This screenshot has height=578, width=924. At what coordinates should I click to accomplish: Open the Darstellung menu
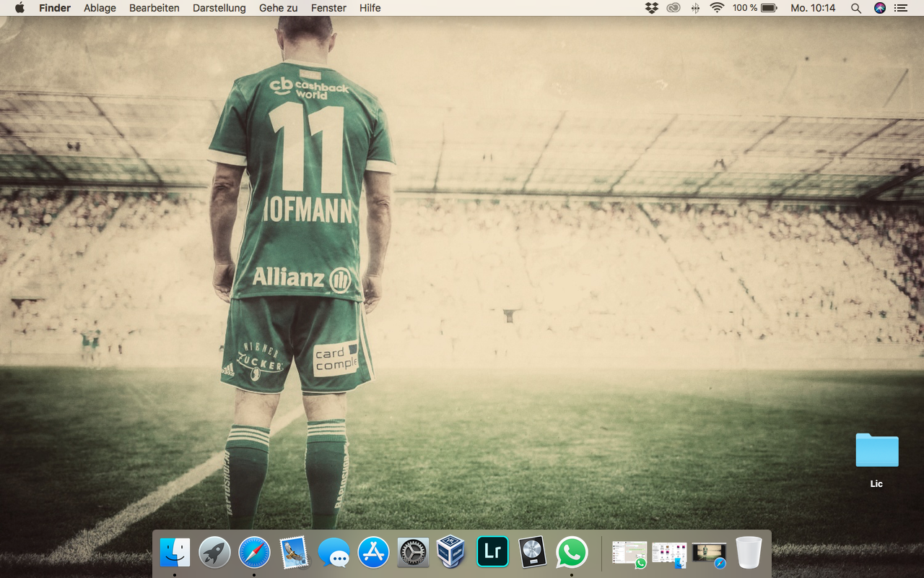click(x=219, y=8)
